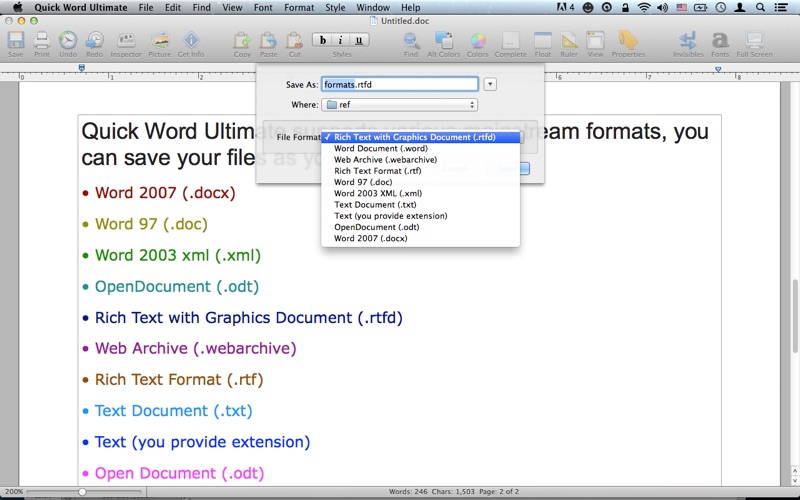Click the 'Word 2007 (.docx)' document line
Screen dimensions: 800x500
[165, 193]
